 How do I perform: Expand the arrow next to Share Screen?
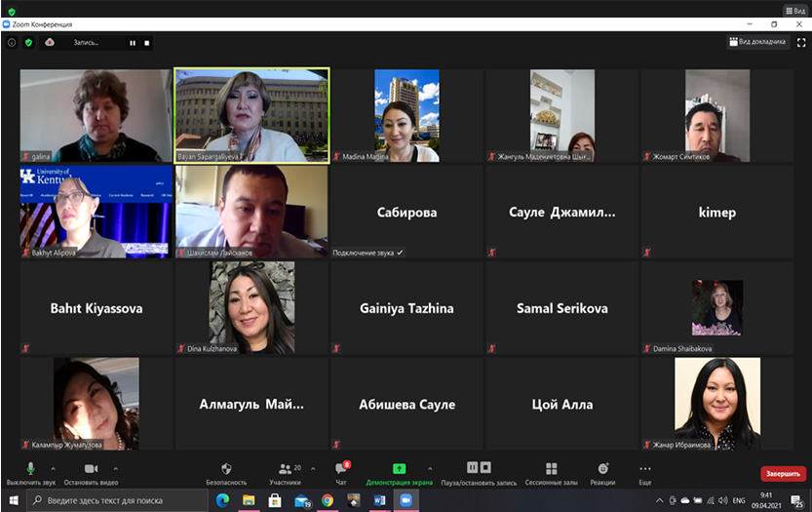(430, 467)
